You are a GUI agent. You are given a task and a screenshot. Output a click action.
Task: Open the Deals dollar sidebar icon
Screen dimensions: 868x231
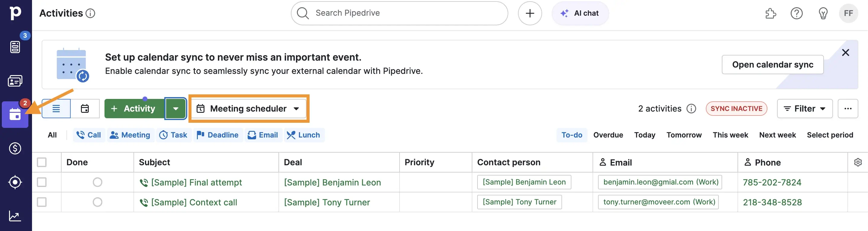pos(15,148)
